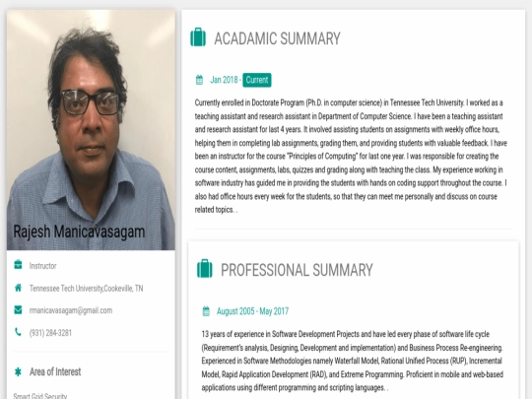This screenshot has height=399, width=532.
Task: Click the briefcase icon beside Instructor
Action: click(19, 265)
